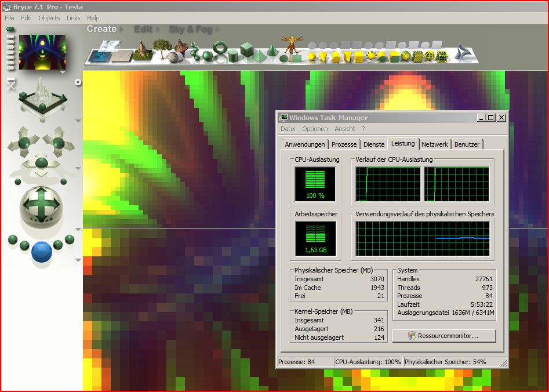Click the leftmost green render control sphere
This screenshot has width=549, height=392.
pyautogui.click(x=13, y=239)
